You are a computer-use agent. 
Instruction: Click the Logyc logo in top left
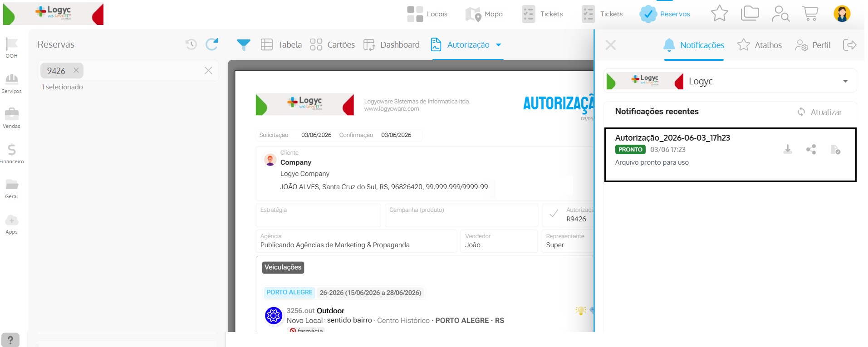[x=53, y=14]
